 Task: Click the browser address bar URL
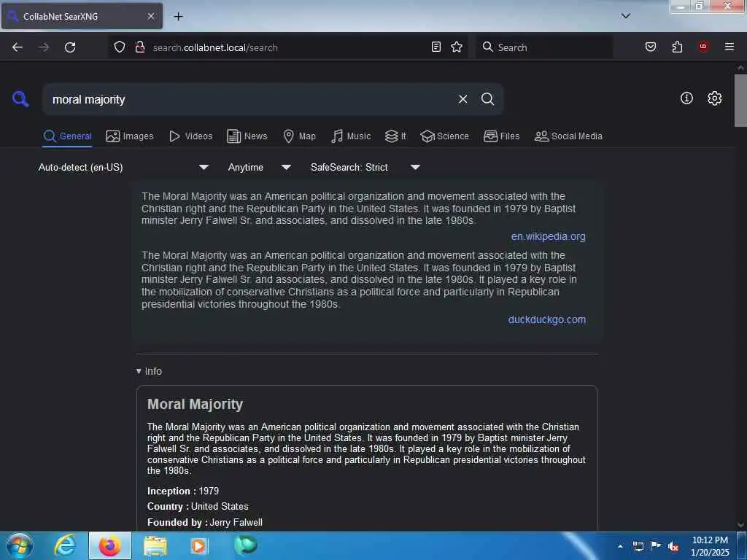215,47
